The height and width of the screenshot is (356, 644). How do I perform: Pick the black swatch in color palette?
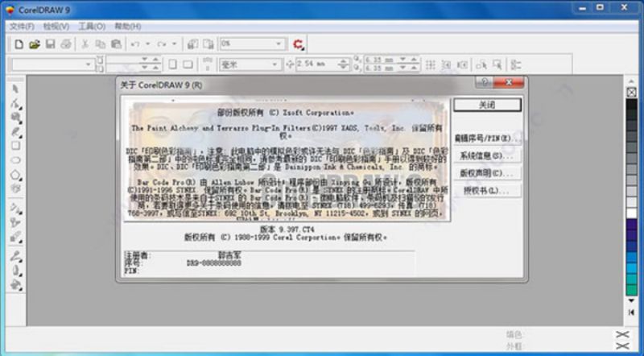(x=632, y=104)
